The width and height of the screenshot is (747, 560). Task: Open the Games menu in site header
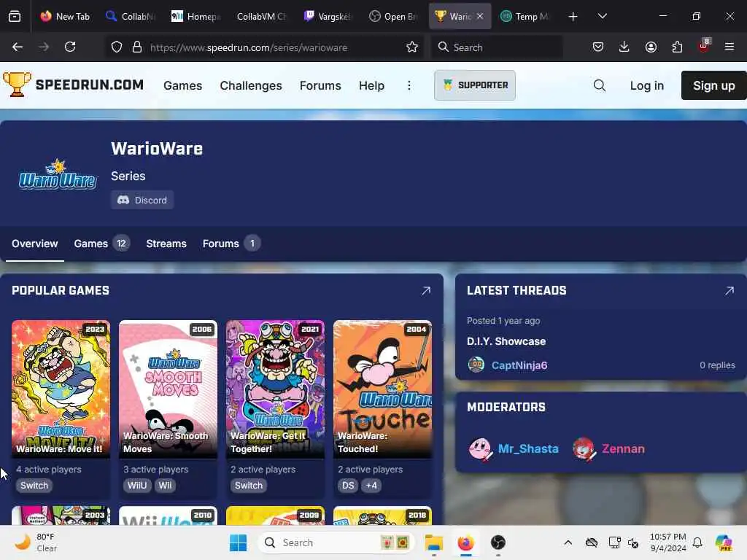[x=182, y=86]
